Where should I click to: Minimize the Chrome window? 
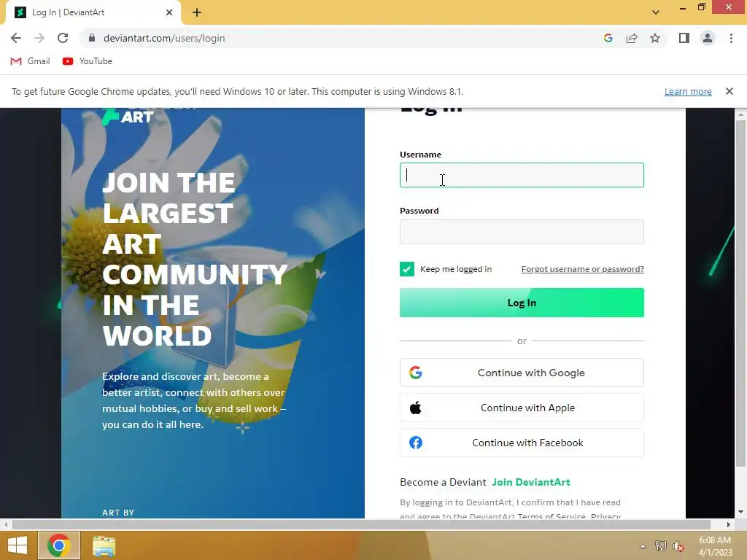[x=682, y=7]
